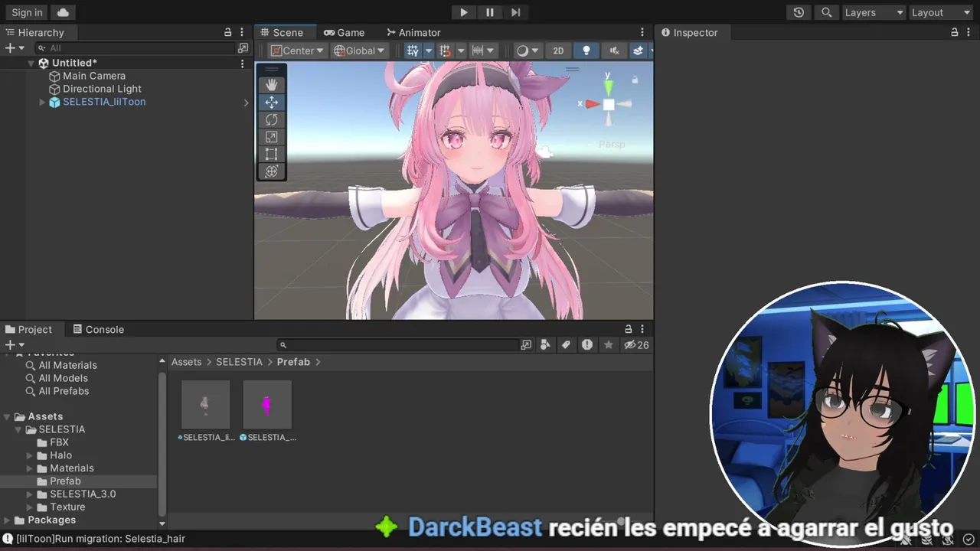Open the Untitled scene options menu
980x551 pixels.
click(243, 64)
